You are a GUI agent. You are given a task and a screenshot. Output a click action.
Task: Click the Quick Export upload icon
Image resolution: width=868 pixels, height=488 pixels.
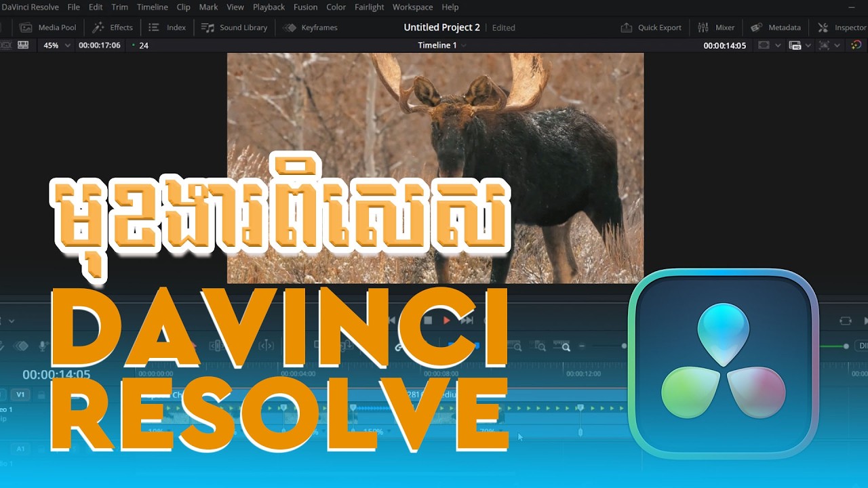pyautogui.click(x=627, y=27)
